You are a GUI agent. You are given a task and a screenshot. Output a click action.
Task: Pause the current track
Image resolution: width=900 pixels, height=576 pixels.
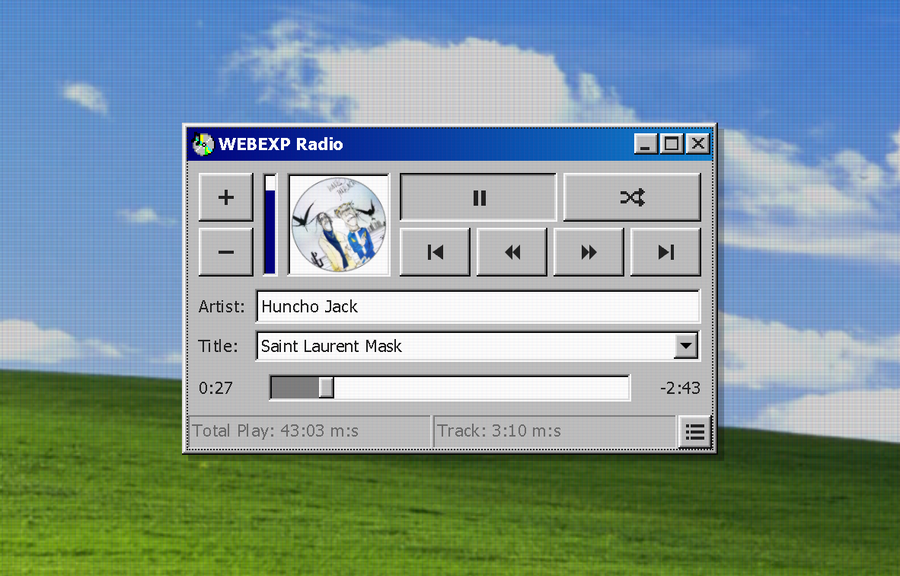[x=478, y=197]
